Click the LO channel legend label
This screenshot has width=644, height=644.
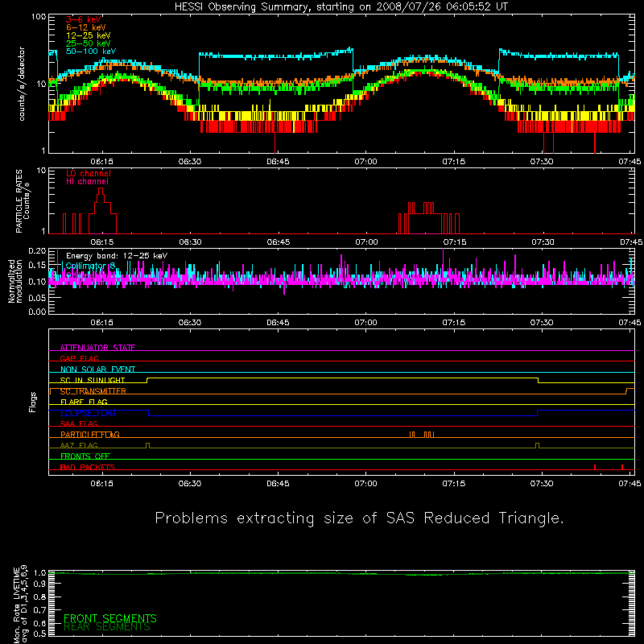click(x=89, y=173)
